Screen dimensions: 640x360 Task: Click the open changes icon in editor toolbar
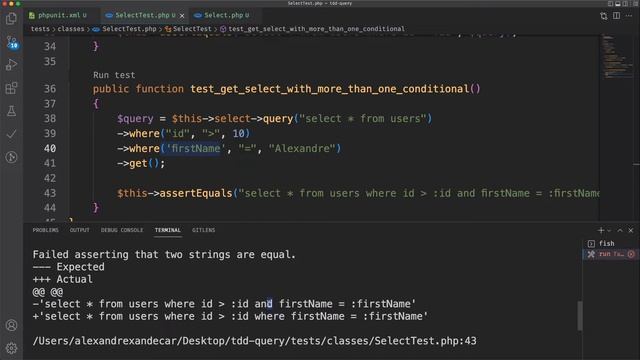tap(604, 16)
